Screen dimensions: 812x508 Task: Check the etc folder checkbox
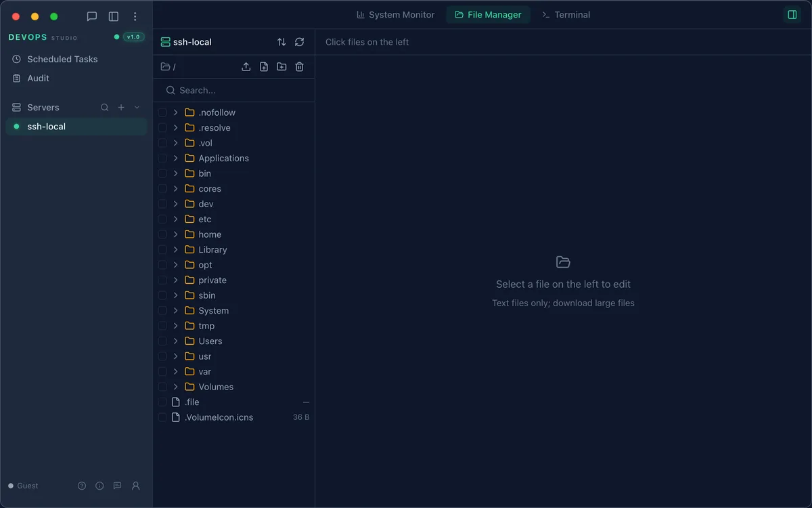[162, 219]
